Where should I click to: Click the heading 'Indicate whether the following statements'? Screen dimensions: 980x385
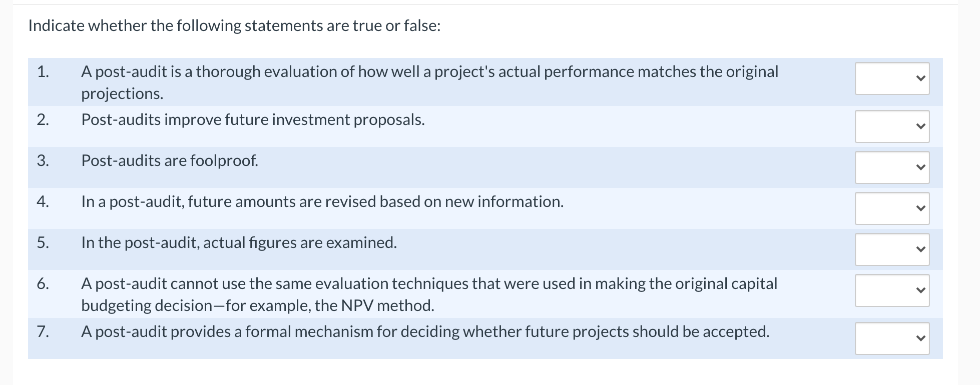tap(234, 25)
